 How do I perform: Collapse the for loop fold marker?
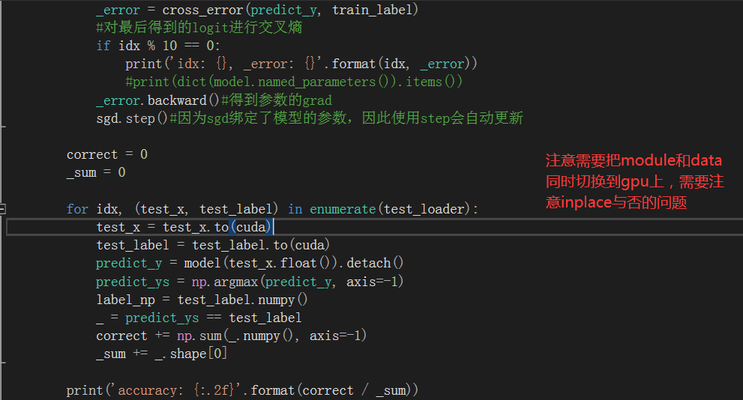[x=3, y=209]
